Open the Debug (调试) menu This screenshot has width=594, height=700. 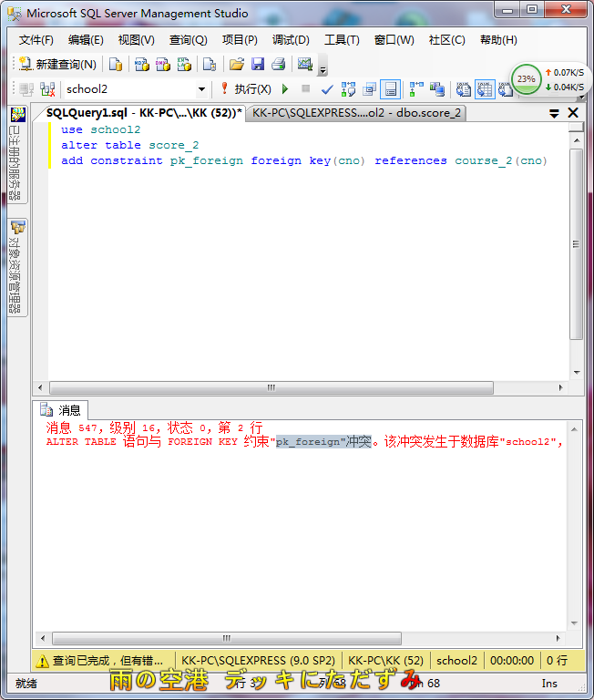pos(291,40)
